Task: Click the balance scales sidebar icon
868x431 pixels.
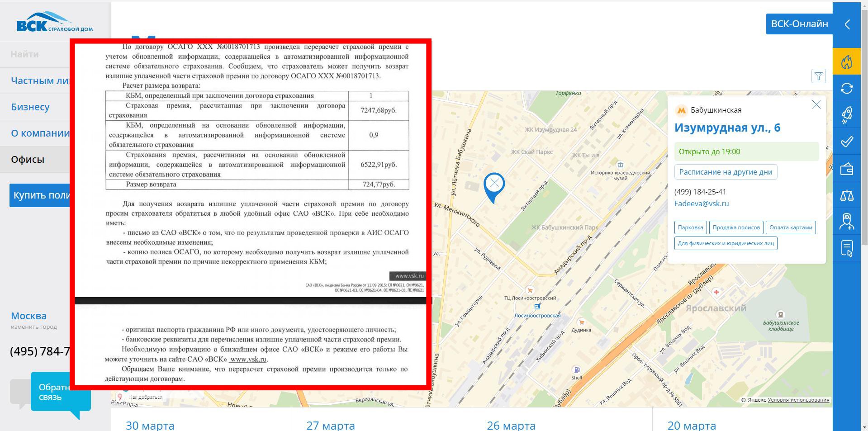Action: point(846,195)
